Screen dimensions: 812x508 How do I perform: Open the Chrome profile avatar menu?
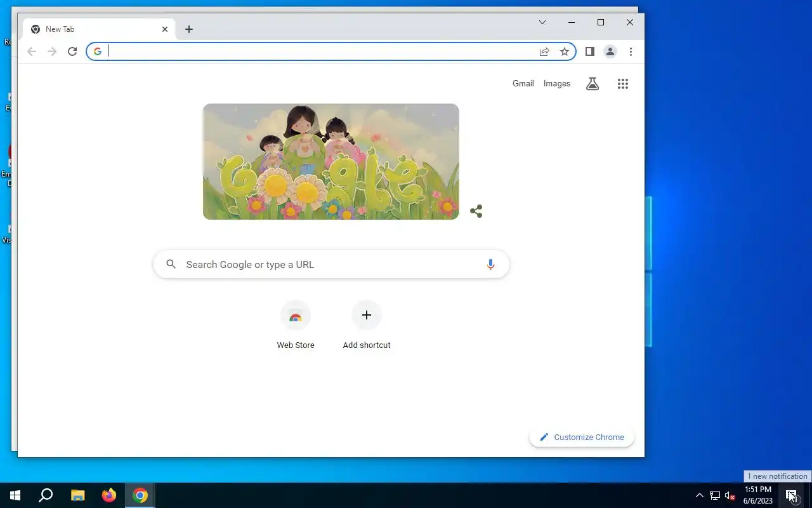tap(610, 51)
